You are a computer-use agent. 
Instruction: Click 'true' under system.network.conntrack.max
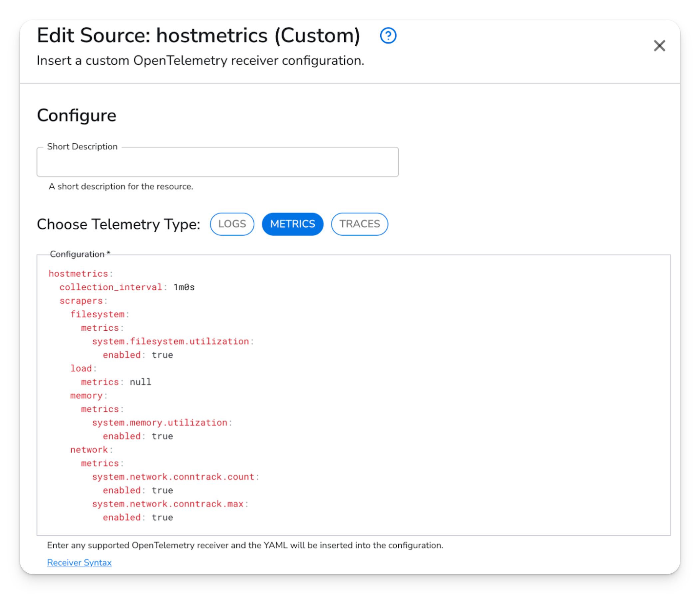point(162,517)
